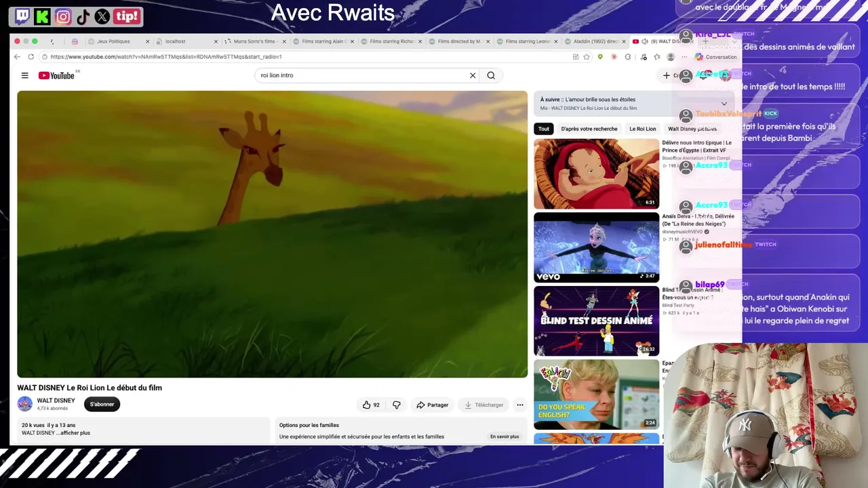Select the Tout filter chip

click(544, 129)
